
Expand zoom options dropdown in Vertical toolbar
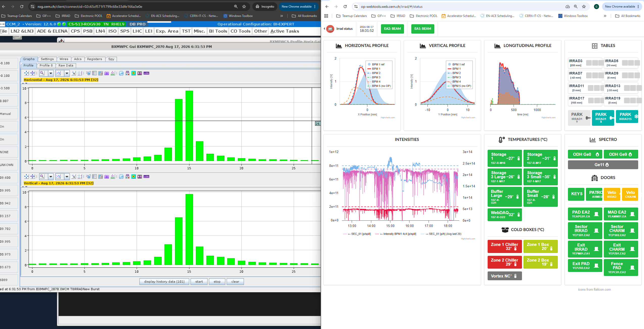click(x=51, y=176)
